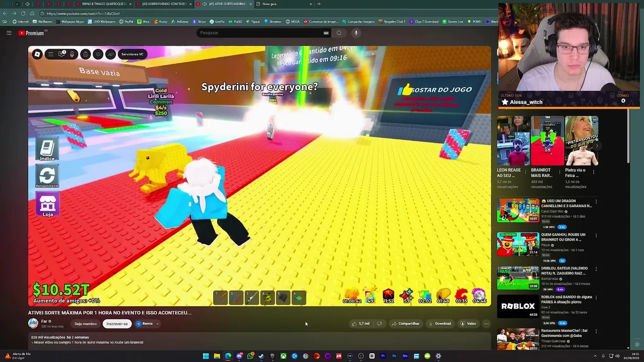Open USEI UM DRAGON CANNELLONI video thumbnail
The height and width of the screenshot is (362, 644).
click(518, 210)
